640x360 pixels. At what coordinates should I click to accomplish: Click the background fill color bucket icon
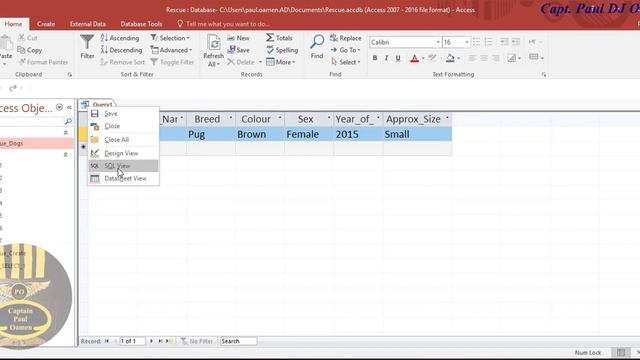click(x=450, y=58)
